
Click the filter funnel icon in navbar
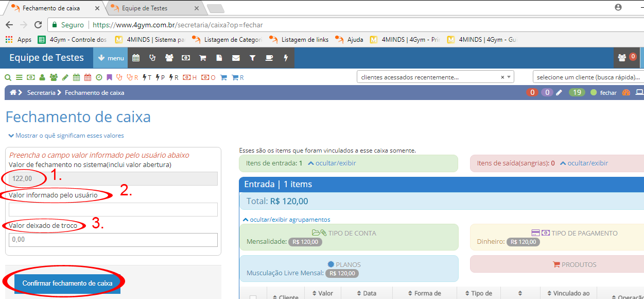[252, 58]
